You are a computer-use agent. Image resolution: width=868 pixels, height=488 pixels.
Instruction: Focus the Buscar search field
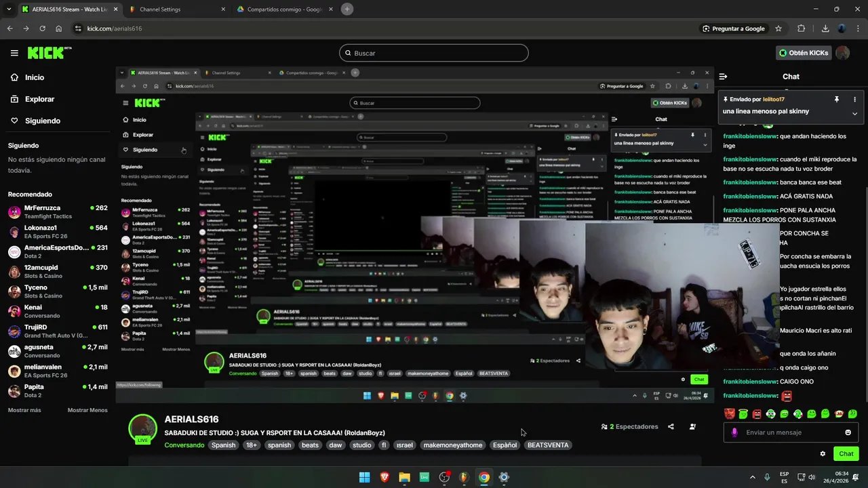434,53
